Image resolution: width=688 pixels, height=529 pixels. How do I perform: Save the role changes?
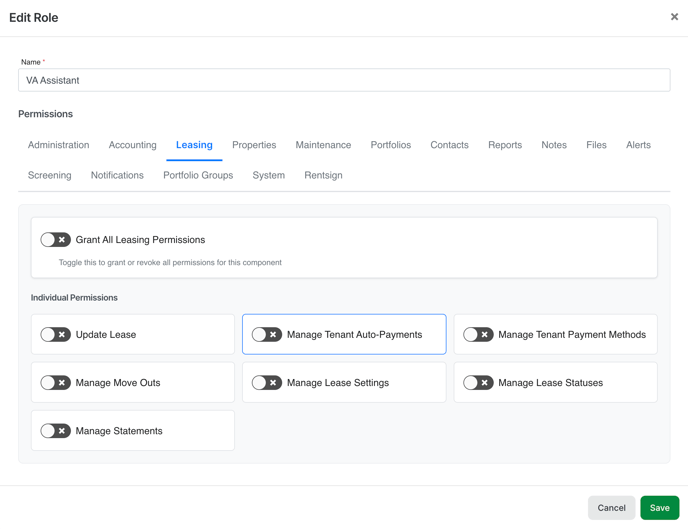tap(659, 508)
